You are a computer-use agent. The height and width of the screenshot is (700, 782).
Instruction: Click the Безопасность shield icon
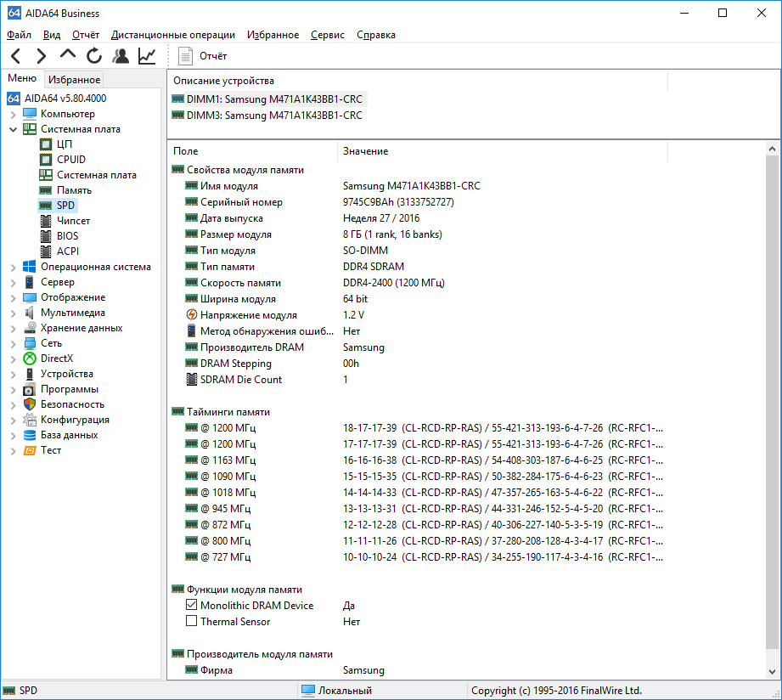tap(30, 404)
